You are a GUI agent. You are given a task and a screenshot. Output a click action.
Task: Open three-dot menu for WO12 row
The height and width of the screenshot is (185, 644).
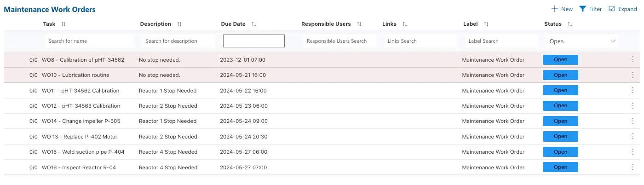click(x=633, y=106)
